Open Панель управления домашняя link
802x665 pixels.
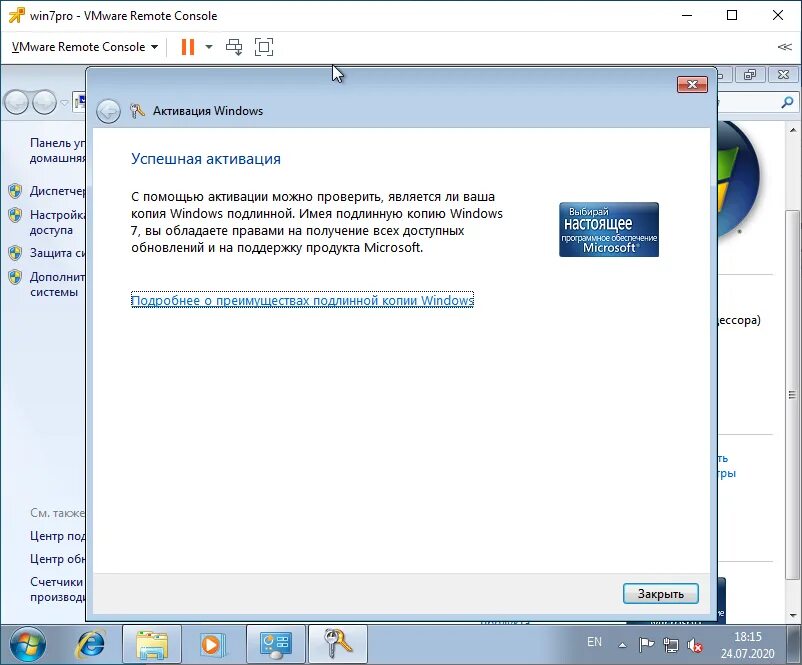57,150
